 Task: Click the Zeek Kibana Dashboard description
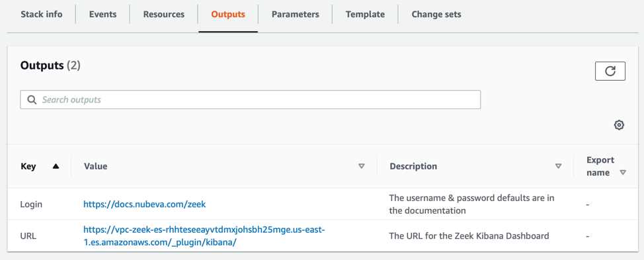[469, 236]
